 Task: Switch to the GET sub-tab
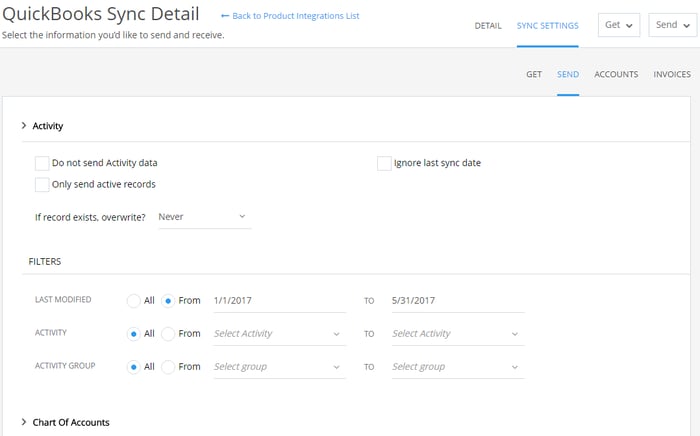click(x=534, y=75)
